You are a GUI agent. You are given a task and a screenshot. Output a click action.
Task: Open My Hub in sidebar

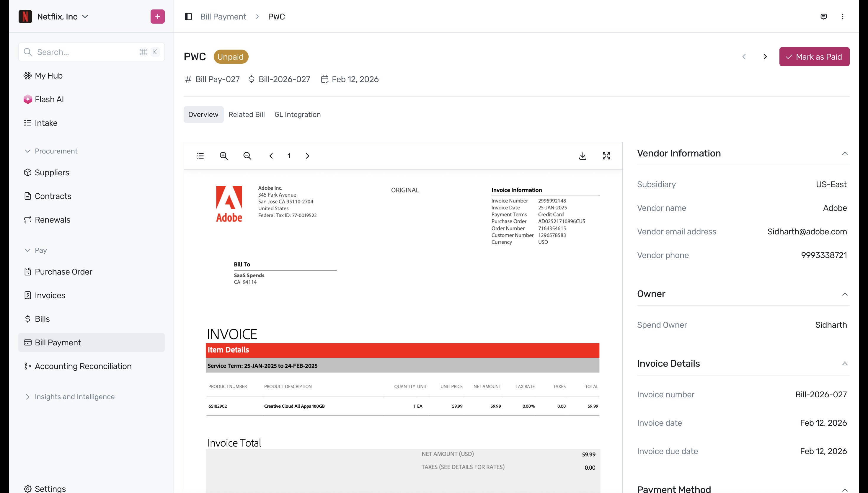point(92,76)
